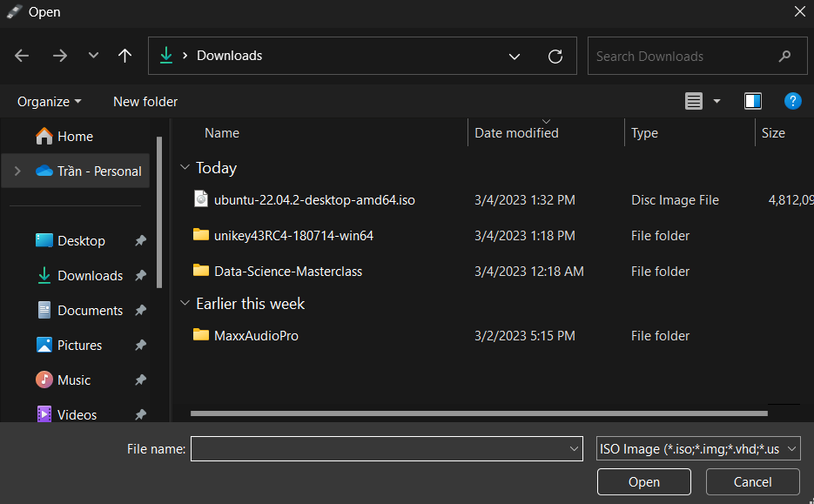Screen dimensions: 814x504
Task: Expand the Trần - Personal OneDrive node
Action: coord(17,171)
